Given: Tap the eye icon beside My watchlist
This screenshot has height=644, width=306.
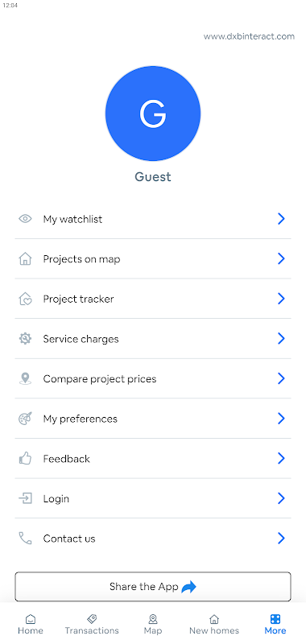Looking at the screenshot, I should [x=25, y=219].
